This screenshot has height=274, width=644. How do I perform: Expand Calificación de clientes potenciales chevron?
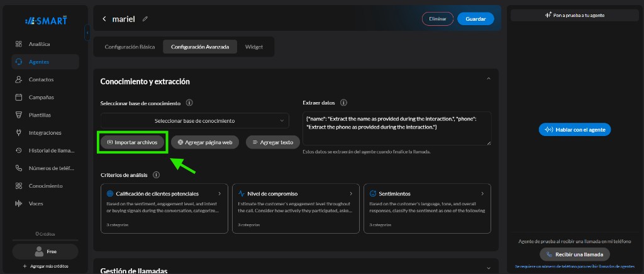point(219,193)
